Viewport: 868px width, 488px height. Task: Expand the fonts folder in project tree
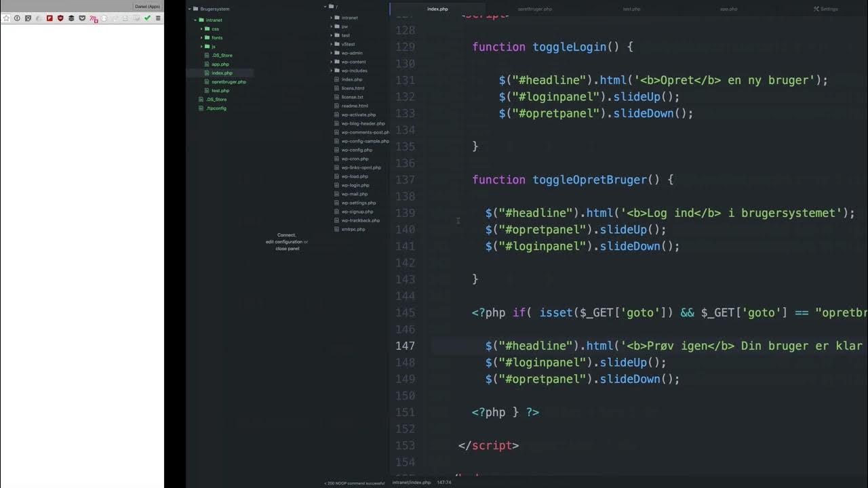click(x=202, y=38)
